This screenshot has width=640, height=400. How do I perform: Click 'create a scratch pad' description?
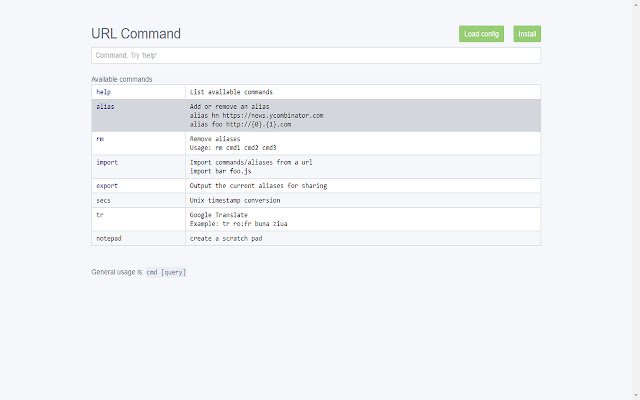click(x=226, y=238)
